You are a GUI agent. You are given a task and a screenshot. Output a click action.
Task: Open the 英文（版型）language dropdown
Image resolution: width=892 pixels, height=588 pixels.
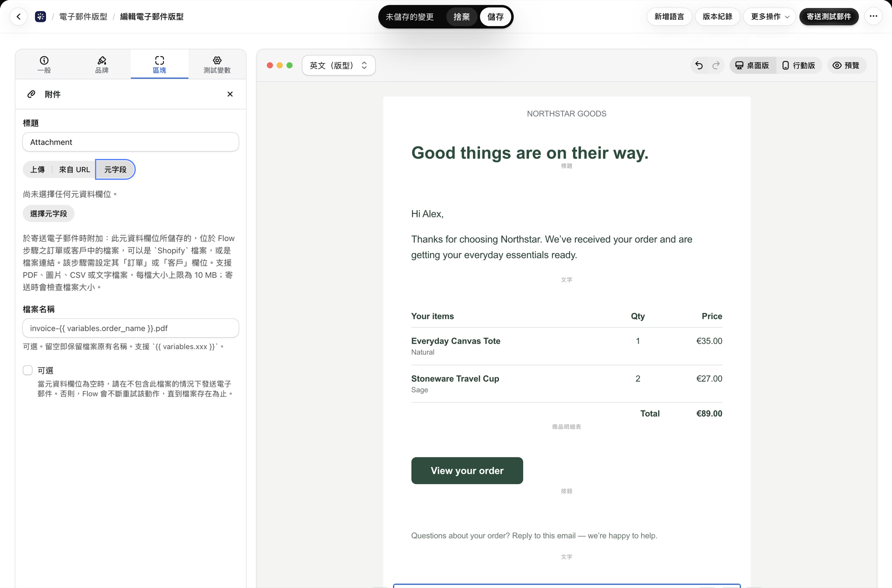[338, 65]
